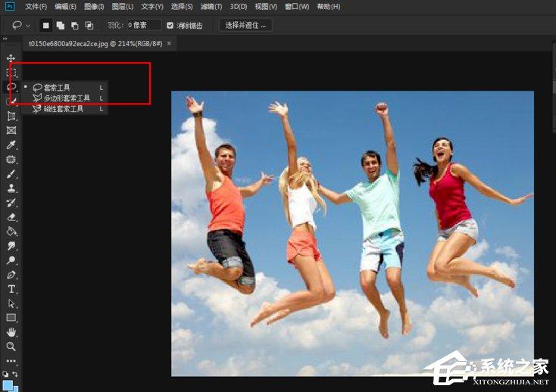Screen dimensions: 556x392
Task: Select 磁性套索工具 in the flyout
Action: [x=65, y=109]
